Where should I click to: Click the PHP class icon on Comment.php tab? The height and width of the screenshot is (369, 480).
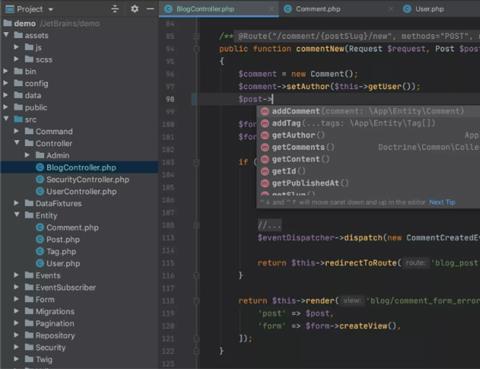tap(288, 9)
